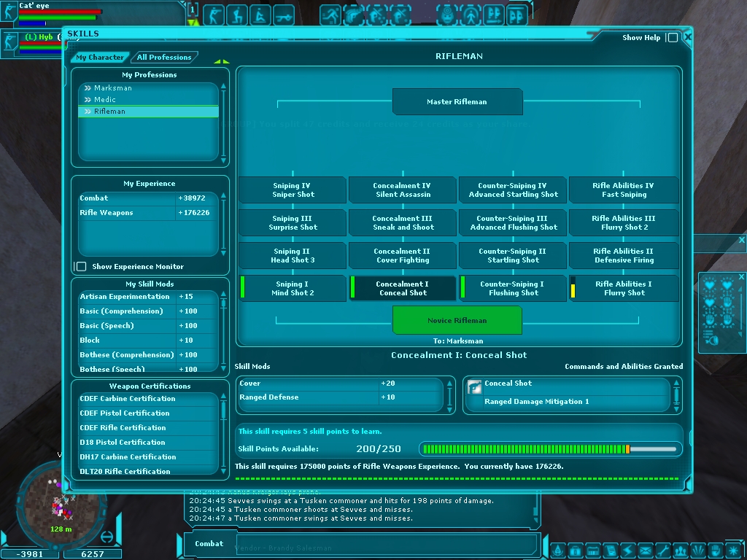Enable the Show Experience Monitor checkbox
The image size is (747, 560).
click(82, 267)
